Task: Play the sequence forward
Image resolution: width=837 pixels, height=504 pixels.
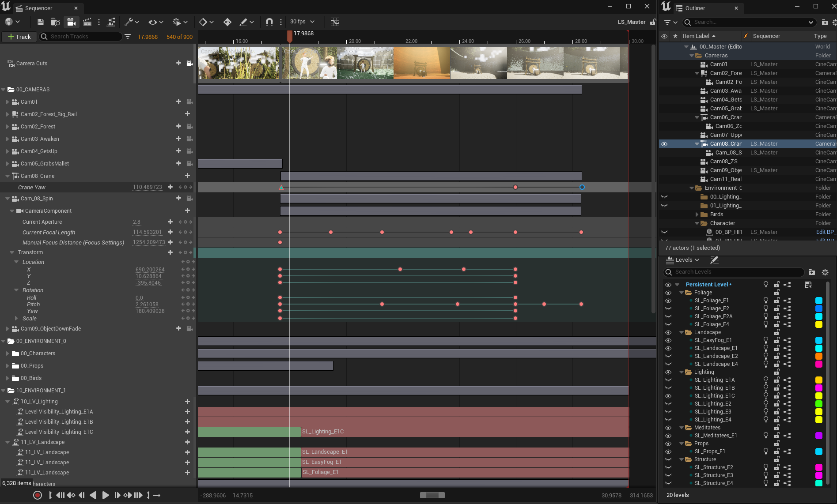Action: point(105,495)
